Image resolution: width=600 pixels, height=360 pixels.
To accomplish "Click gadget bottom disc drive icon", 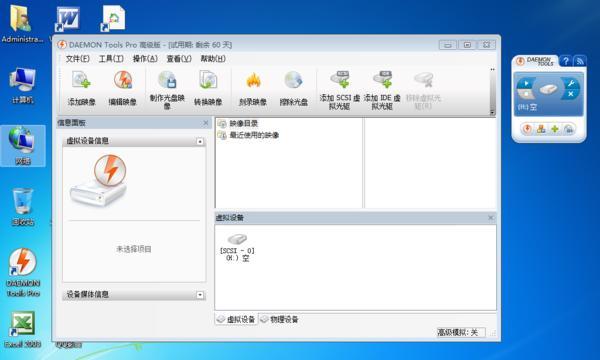I will [x=569, y=129].
